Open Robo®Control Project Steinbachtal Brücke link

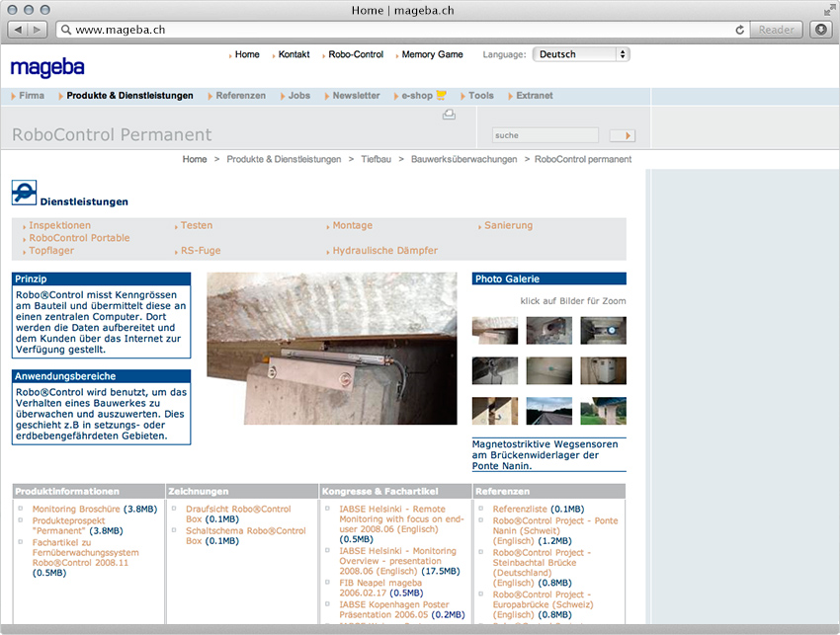pos(542,568)
